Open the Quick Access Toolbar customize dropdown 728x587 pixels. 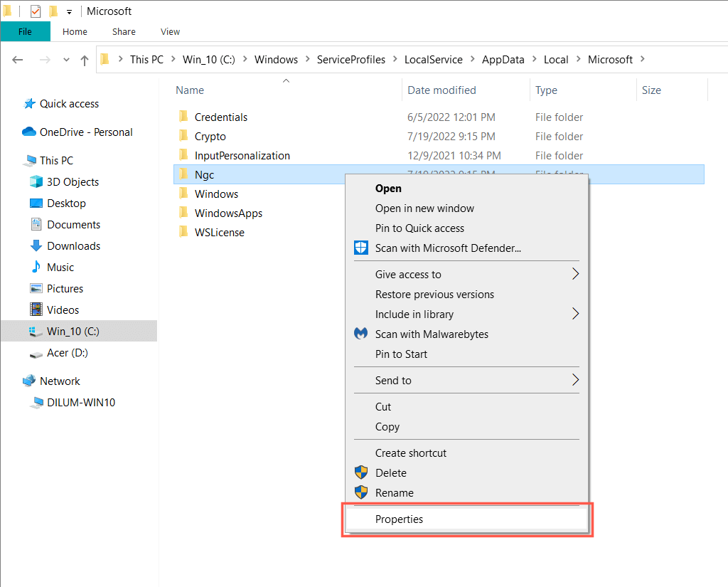point(70,12)
